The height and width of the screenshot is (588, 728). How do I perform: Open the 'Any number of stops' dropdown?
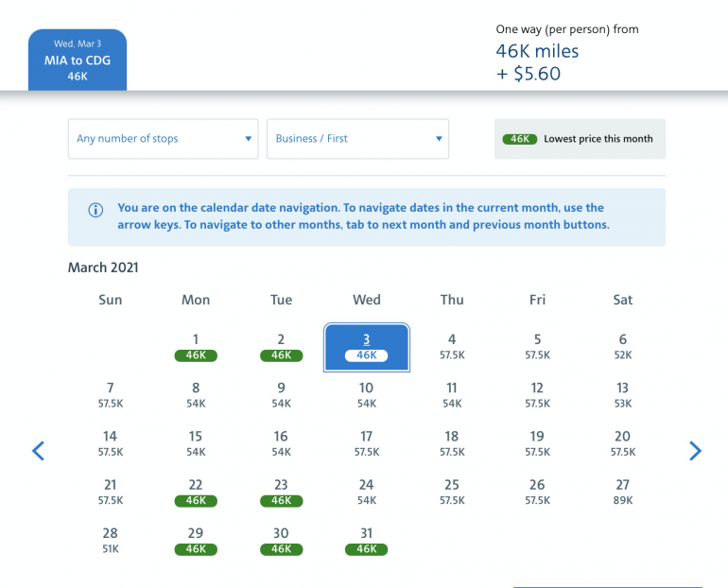click(x=164, y=139)
